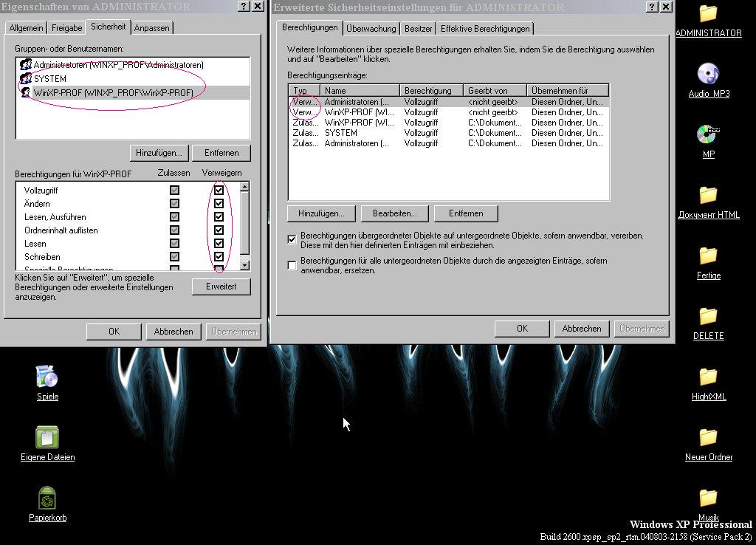
Task: Click Abbrechen in Erweiterte Sicherheitseinstellungen dialog
Action: pos(582,329)
